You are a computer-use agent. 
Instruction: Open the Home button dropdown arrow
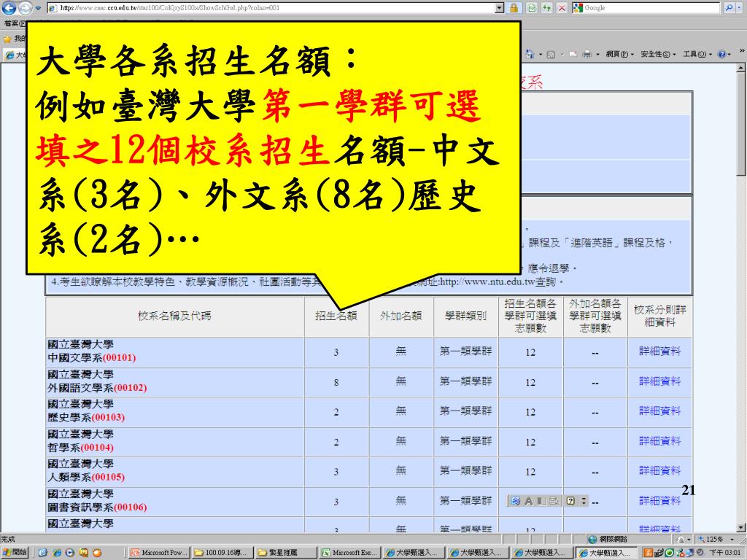(x=541, y=55)
